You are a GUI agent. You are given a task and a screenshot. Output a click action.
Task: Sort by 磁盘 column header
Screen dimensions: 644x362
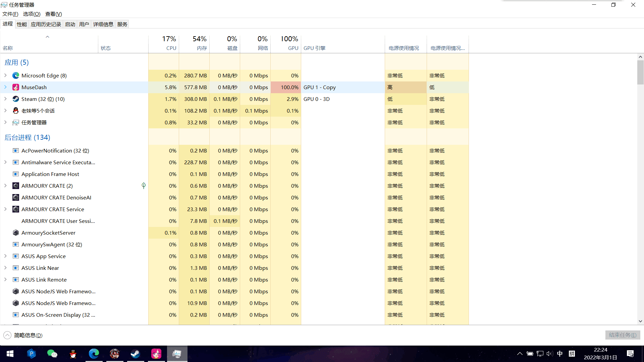pyautogui.click(x=225, y=44)
